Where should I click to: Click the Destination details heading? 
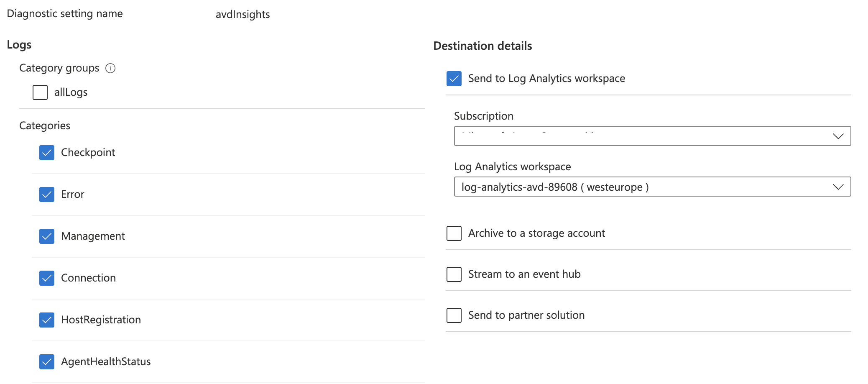483,46
